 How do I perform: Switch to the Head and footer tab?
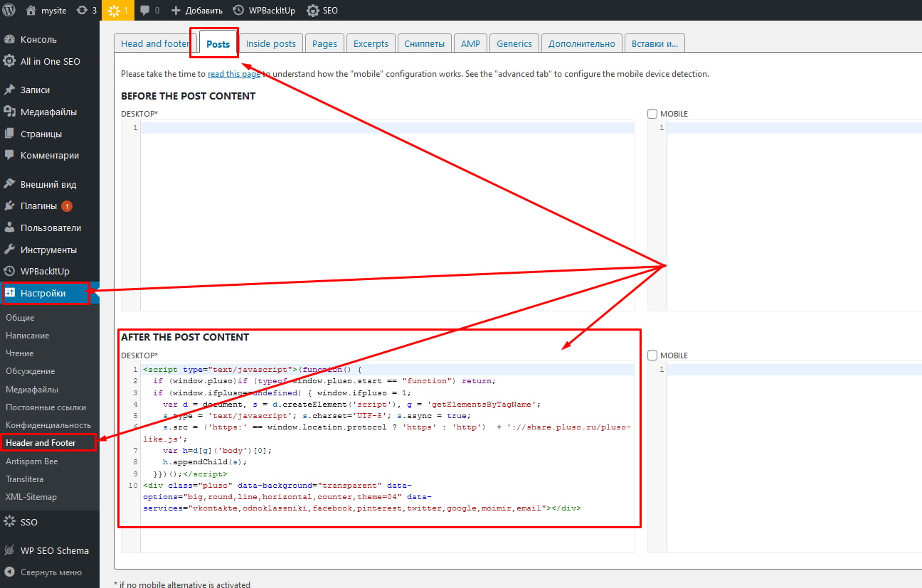[154, 43]
